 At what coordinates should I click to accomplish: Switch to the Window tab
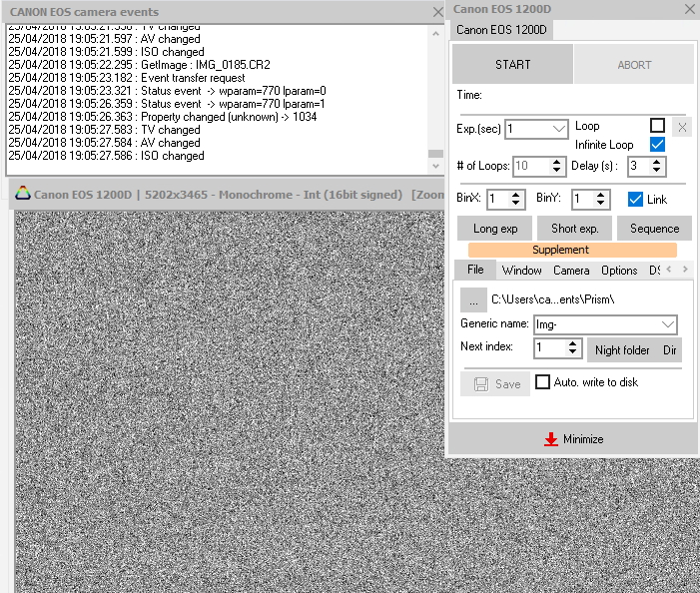[x=521, y=271]
